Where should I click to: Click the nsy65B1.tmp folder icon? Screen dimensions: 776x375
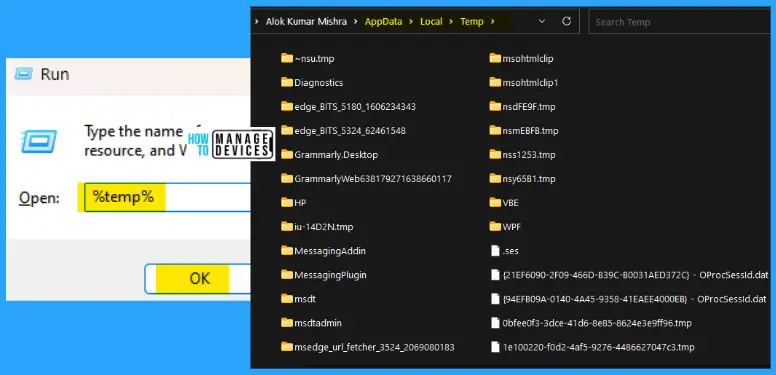coord(495,178)
